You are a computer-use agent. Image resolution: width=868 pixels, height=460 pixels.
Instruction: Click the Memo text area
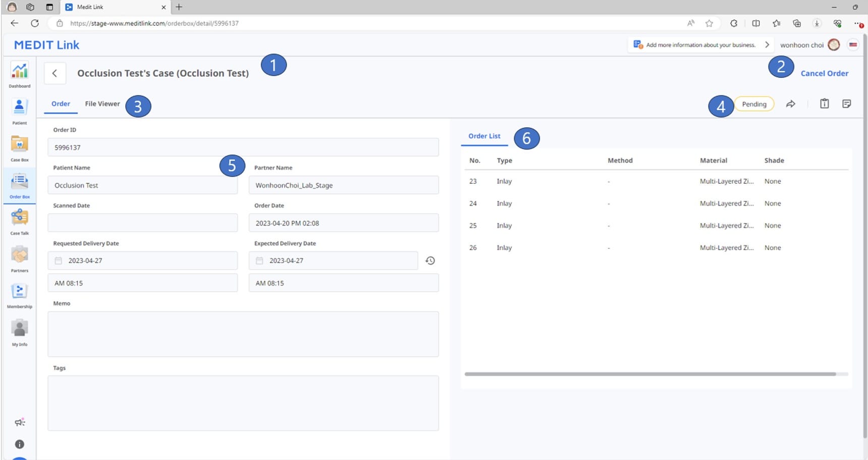click(x=243, y=334)
